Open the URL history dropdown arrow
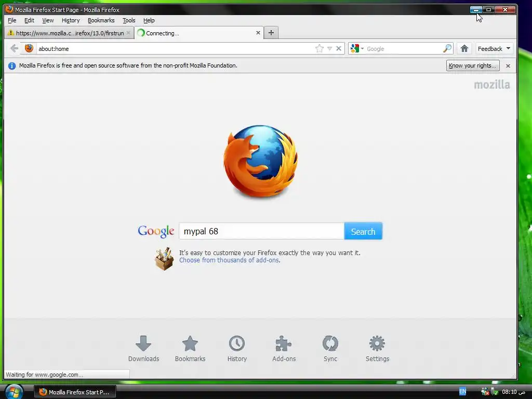532x399 pixels. pos(329,48)
